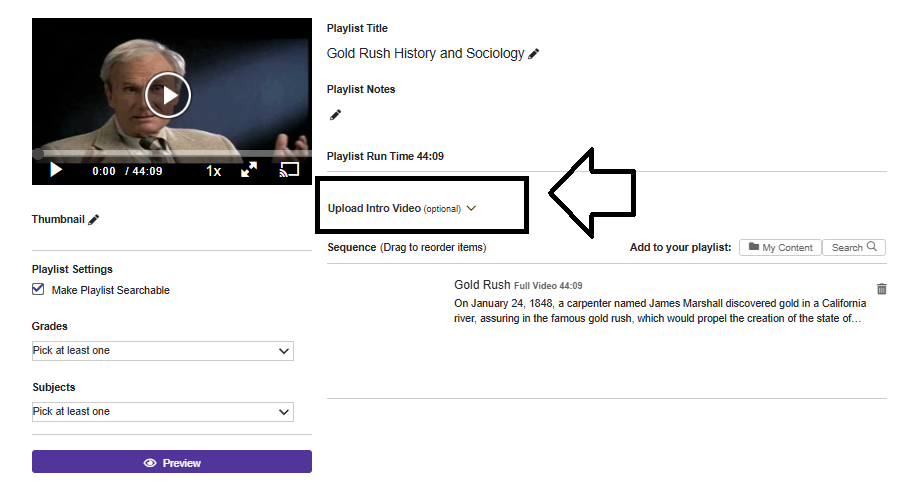
Task: Delete Gold Rush video from sequence
Action: point(882,288)
